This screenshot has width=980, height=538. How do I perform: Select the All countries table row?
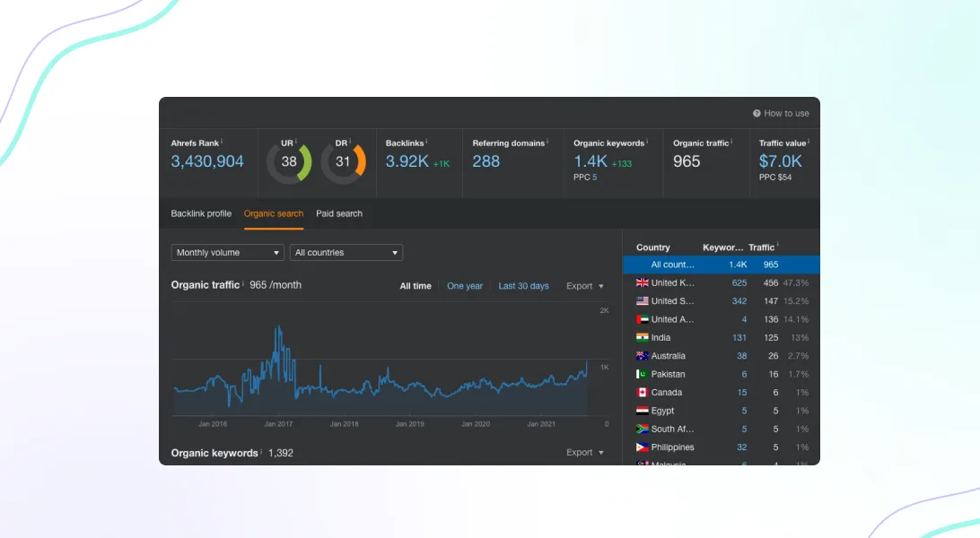(x=722, y=265)
